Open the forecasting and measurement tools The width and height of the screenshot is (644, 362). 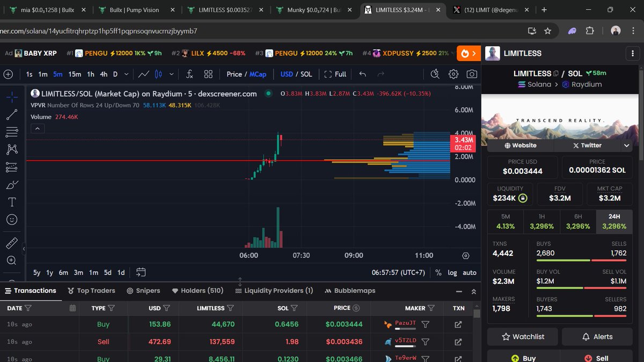point(12,167)
